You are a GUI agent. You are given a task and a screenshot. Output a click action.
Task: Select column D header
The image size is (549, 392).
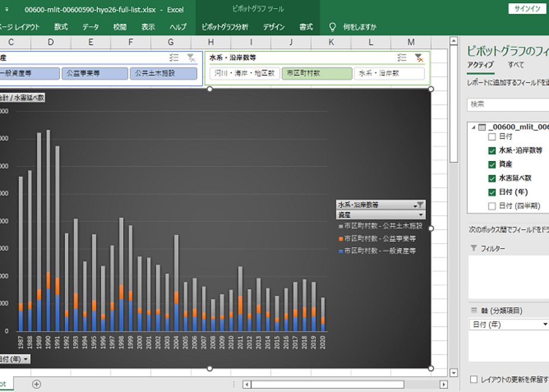click(x=51, y=42)
